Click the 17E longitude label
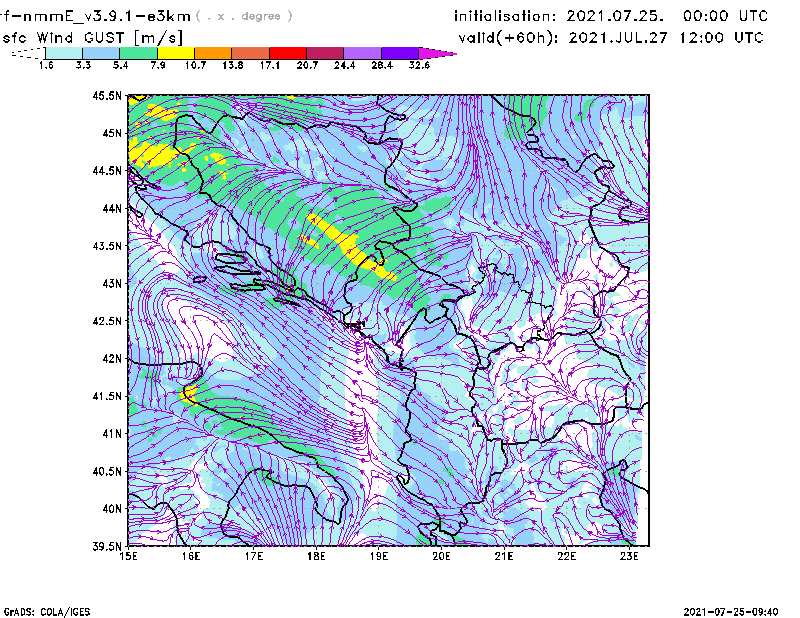 pyautogui.click(x=254, y=556)
